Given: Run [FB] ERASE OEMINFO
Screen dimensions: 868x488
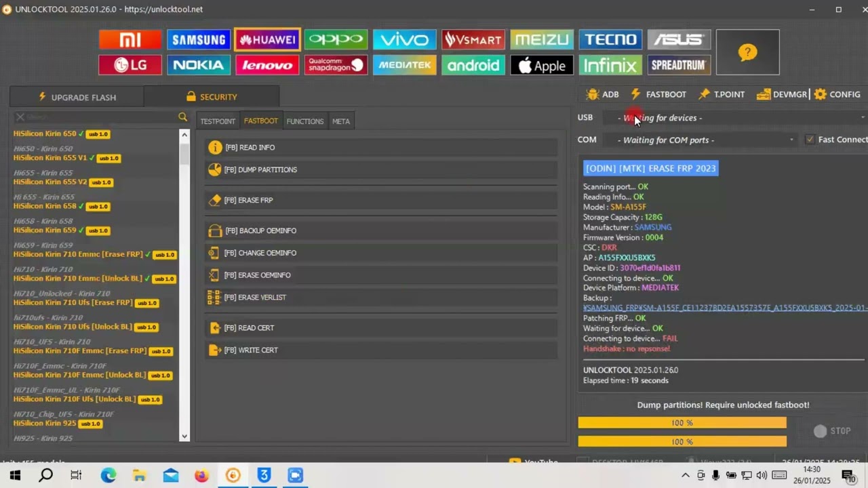Looking at the screenshot, I should [381, 275].
